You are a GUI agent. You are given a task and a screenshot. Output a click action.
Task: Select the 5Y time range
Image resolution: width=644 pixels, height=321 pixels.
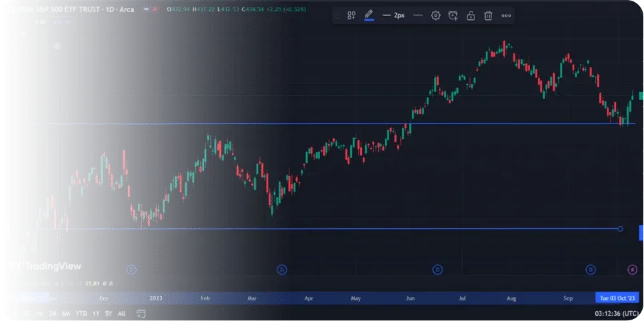(109, 314)
